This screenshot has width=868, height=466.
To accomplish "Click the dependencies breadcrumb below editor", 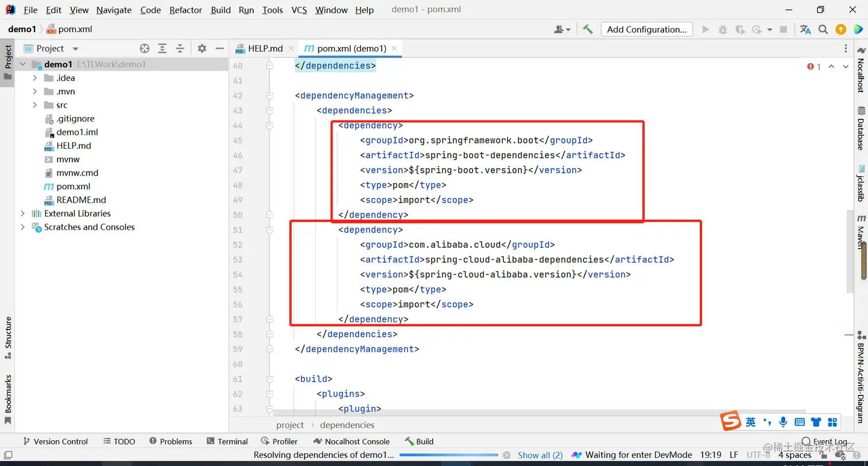I will [347, 425].
